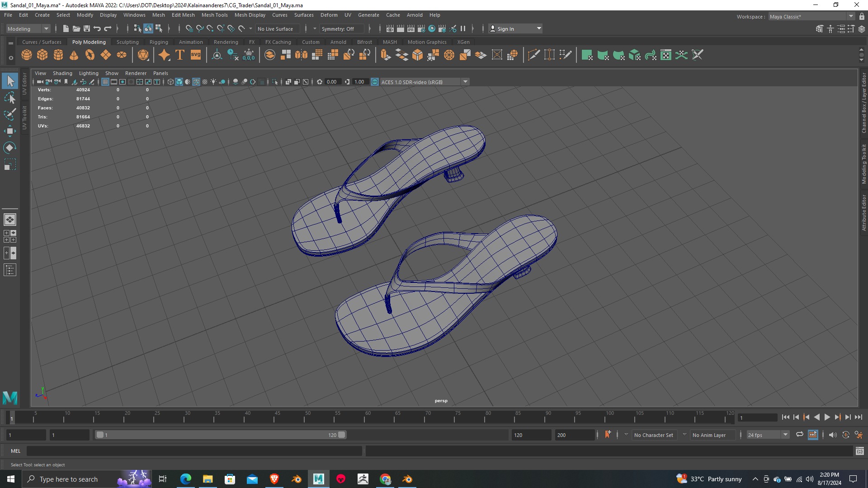Screen dimensions: 868x488
Task: Toggle the viewport grid display
Action: tap(105, 82)
